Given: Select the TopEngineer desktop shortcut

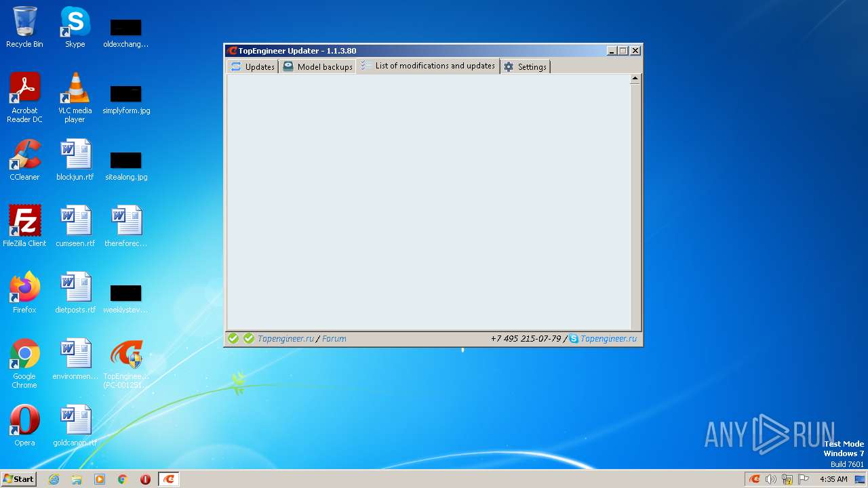Looking at the screenshot, I should [x=125, y=364].
